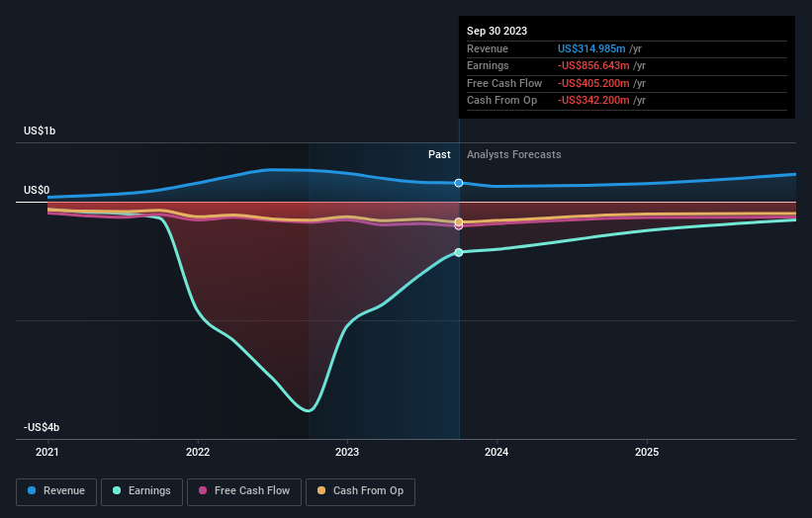812x518 pixels.
Task: Click the Revenue label in the tooltip
Action: [488, 48]
